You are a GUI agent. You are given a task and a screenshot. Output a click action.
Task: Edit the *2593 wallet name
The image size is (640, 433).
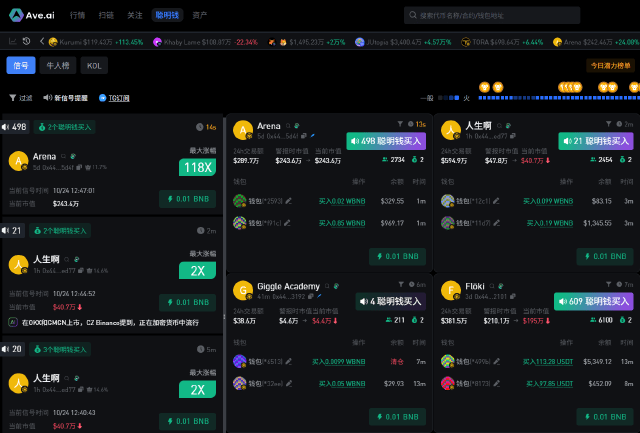[289, 201]
